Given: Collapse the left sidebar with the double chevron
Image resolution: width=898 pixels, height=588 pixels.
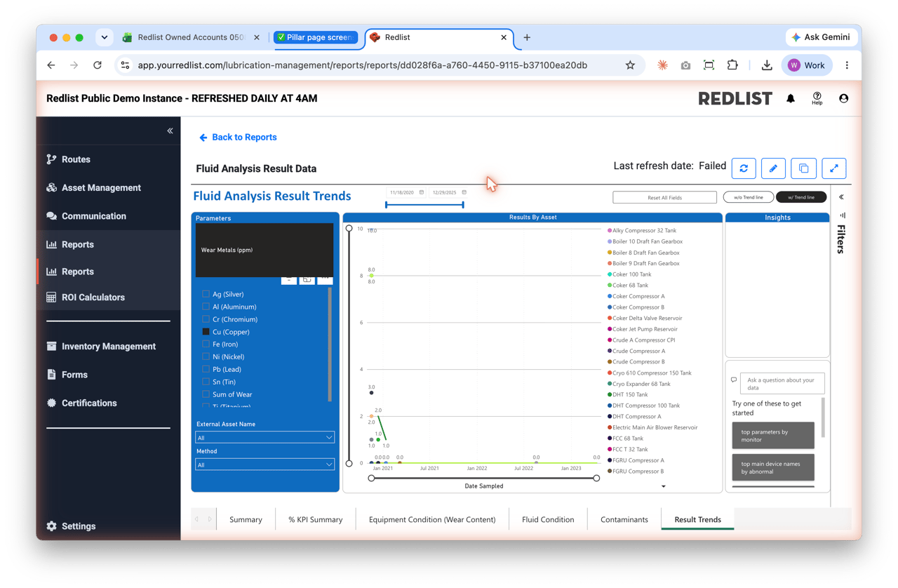Looking at the screenshot, I should [170, 131].
